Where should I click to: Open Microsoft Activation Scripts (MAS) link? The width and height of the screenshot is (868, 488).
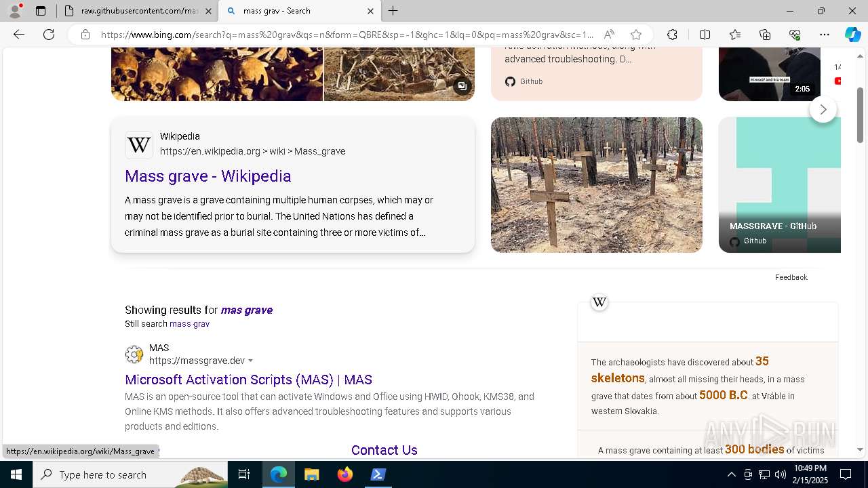248,380
